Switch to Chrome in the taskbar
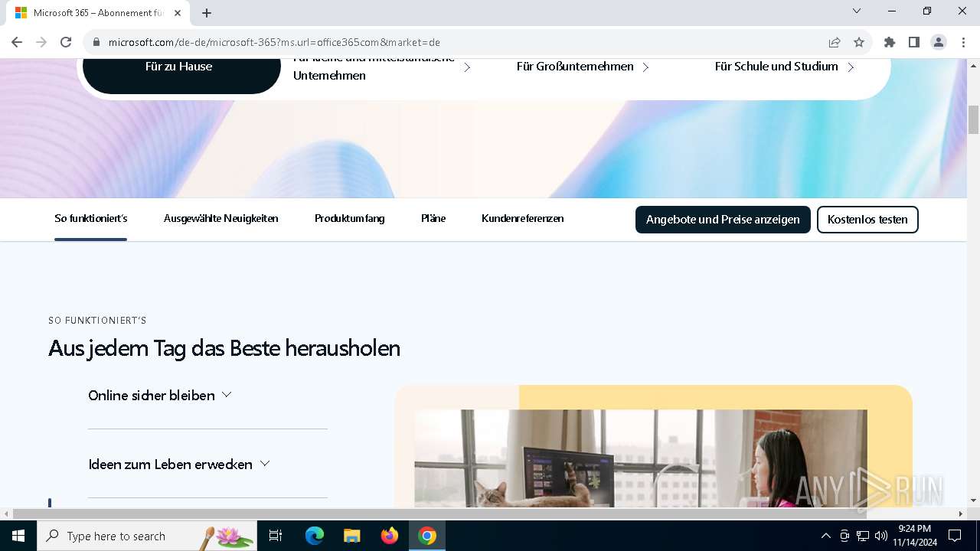The width and height of the screenshot is (980, 551). [x=427, y=536]
